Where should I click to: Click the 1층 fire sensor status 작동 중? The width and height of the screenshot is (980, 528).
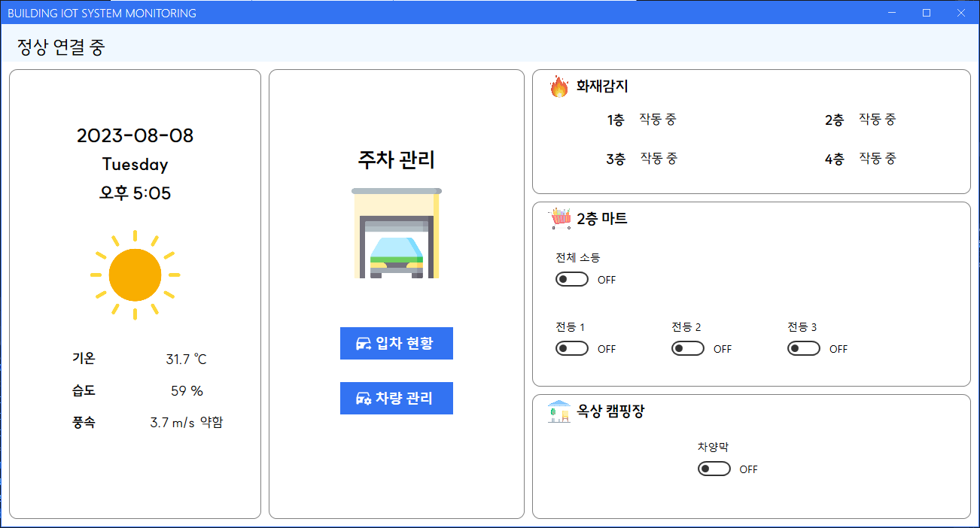658,119
